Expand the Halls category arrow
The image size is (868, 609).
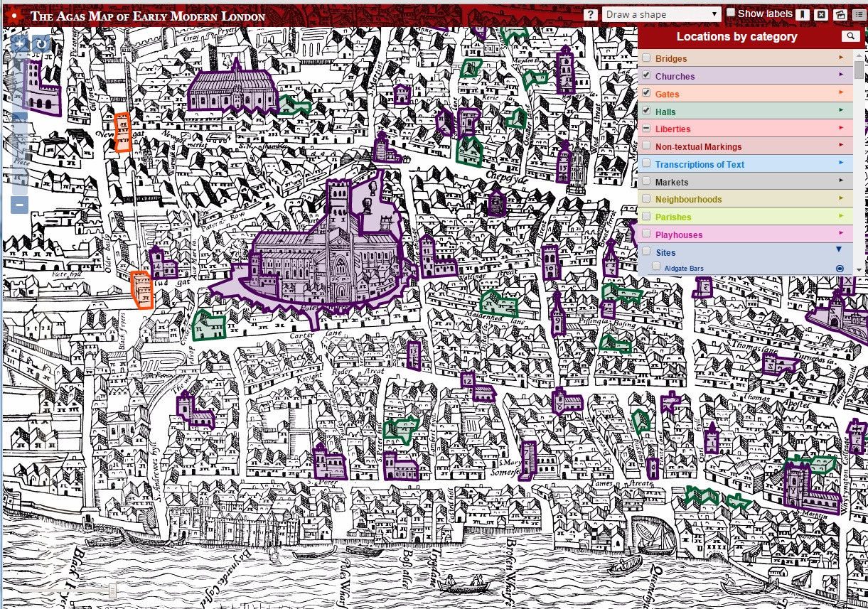842,110
